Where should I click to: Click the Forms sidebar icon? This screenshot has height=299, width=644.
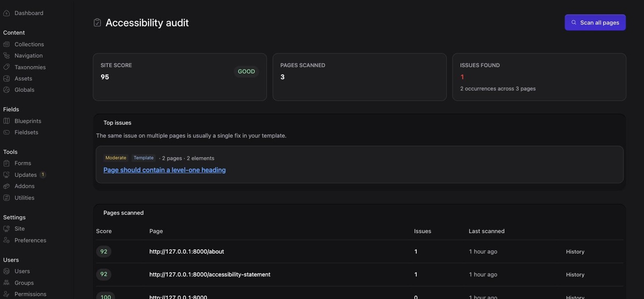(x=6, y=163)
